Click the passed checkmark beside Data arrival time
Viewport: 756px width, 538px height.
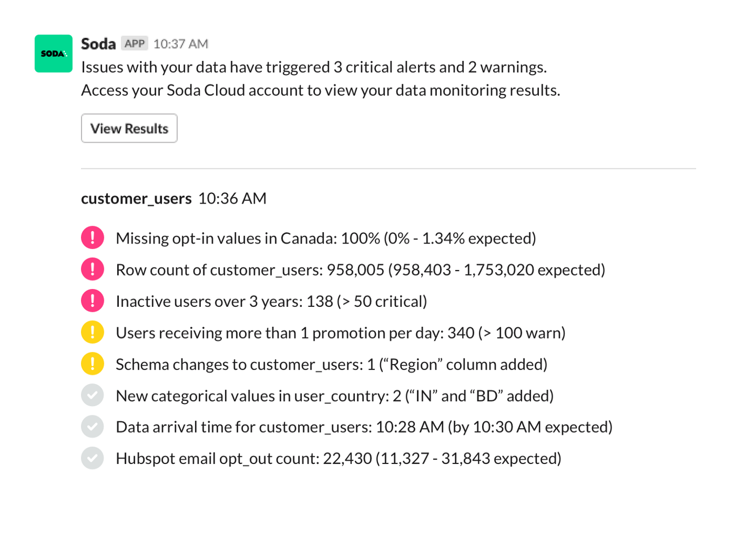(92, 427)
